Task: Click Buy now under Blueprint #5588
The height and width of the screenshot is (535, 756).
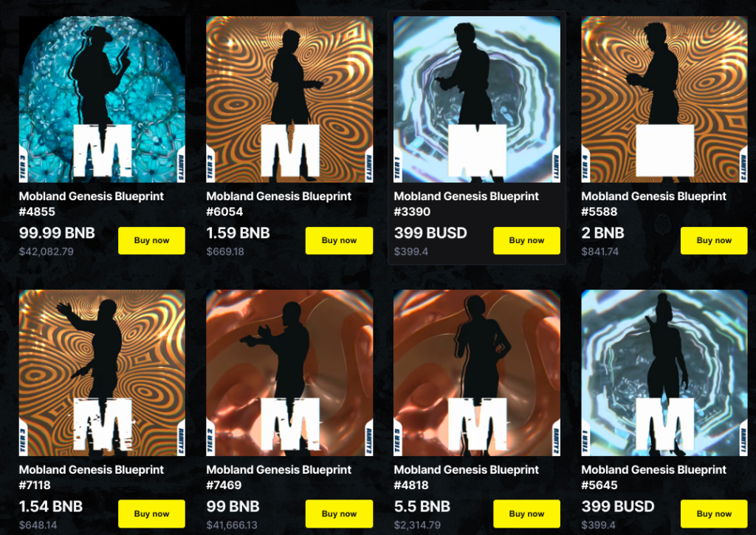Action: pyautogui.click(x=714, y=240)
